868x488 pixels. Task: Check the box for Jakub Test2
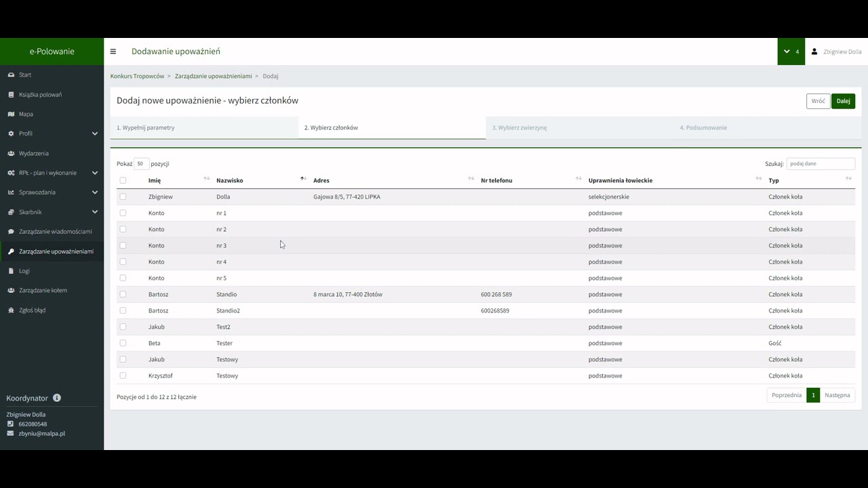coord(123,327)
